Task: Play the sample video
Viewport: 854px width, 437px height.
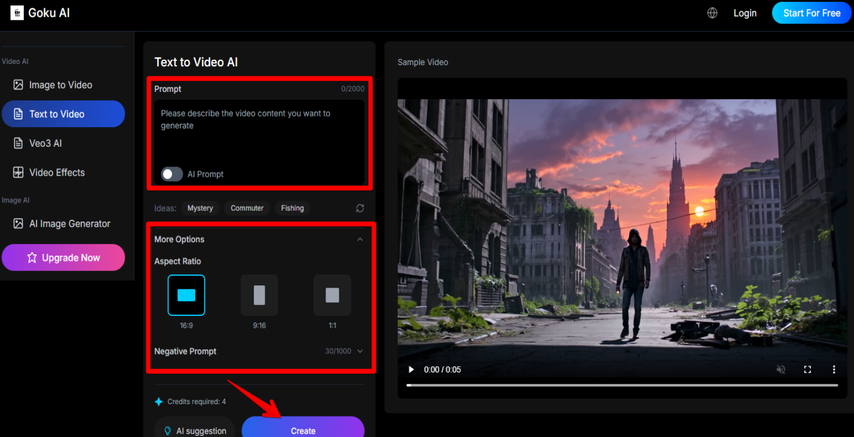Action: (x=411, y=370)
